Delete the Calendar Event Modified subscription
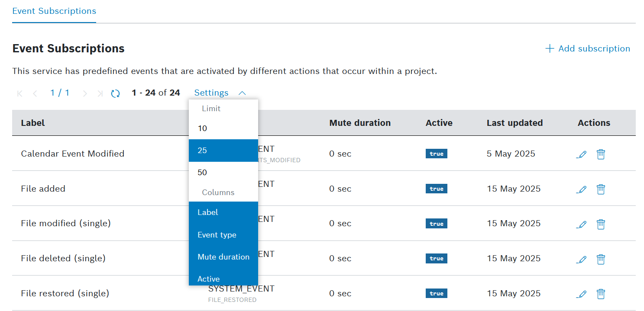The height and width of the screenshot is (311, 644). click(601, 154)
